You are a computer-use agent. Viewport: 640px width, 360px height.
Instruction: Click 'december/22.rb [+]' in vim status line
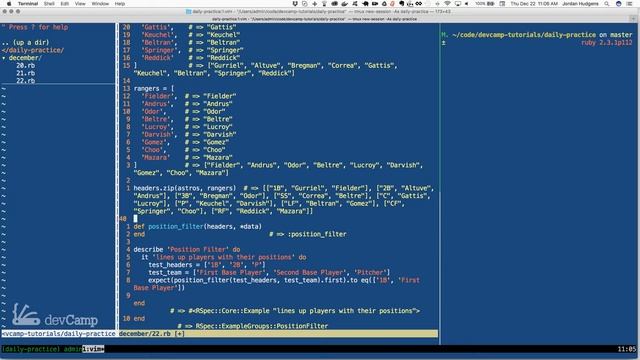(152, 333)
